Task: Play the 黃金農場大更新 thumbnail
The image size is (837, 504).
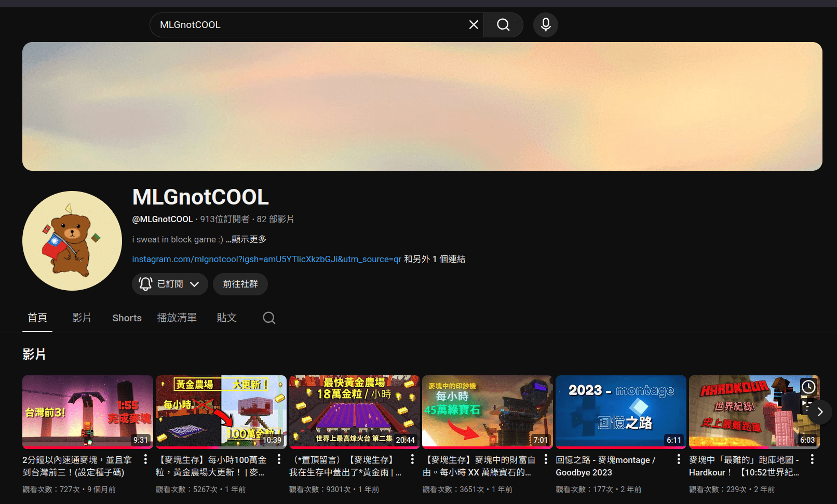Action: click(221, 412)
